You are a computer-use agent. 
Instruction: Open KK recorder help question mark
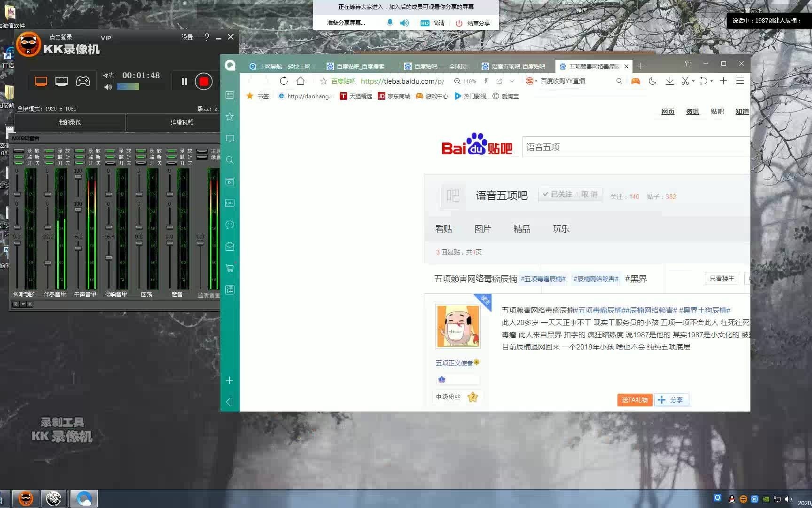[207, 37]
